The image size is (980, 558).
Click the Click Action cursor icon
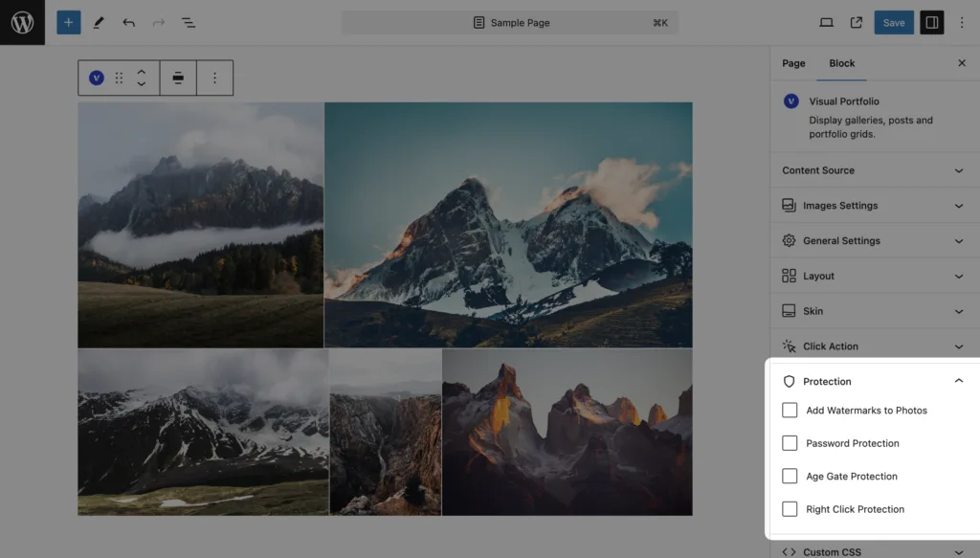(x=789, y=346)
